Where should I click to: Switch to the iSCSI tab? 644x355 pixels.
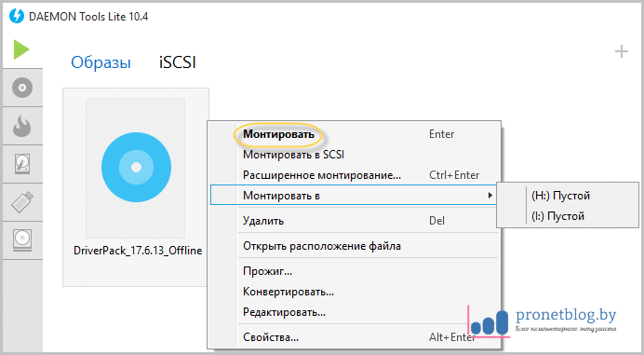coord(178,62)
